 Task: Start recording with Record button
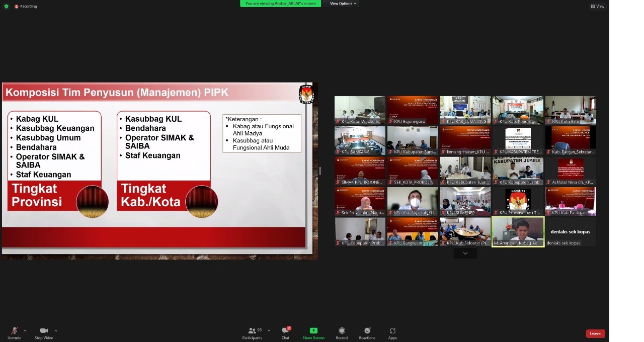pos(342,332)
